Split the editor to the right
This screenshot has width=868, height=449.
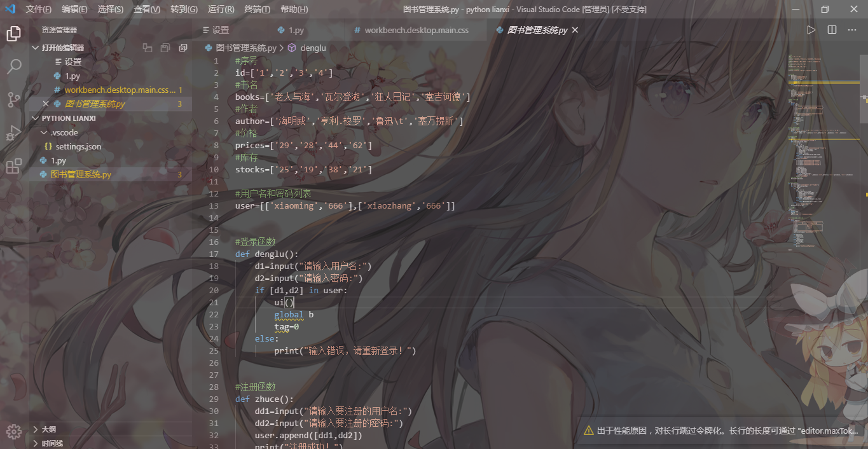click(832, 30)
